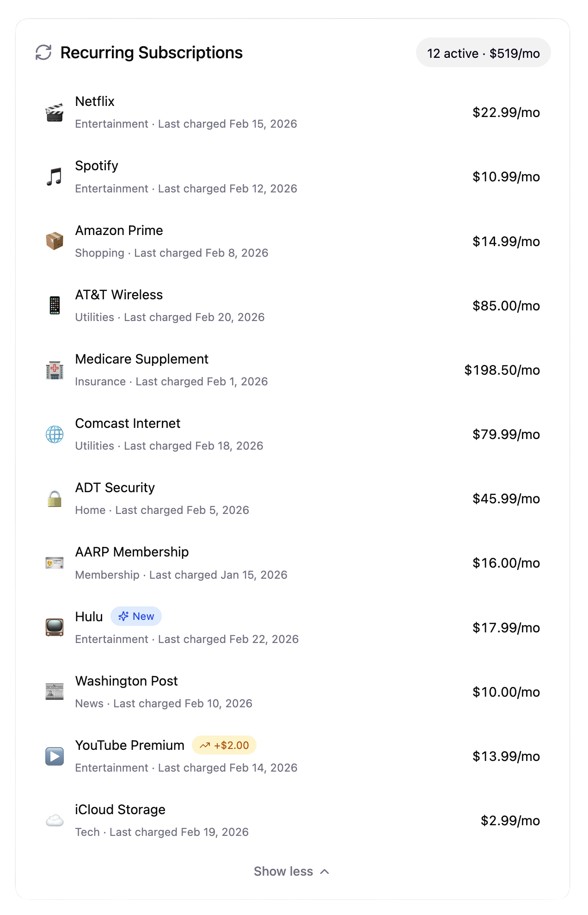Click the Show less link
Image resolution: width=588 pixels, height=915 pixels.
coord(284,871)
